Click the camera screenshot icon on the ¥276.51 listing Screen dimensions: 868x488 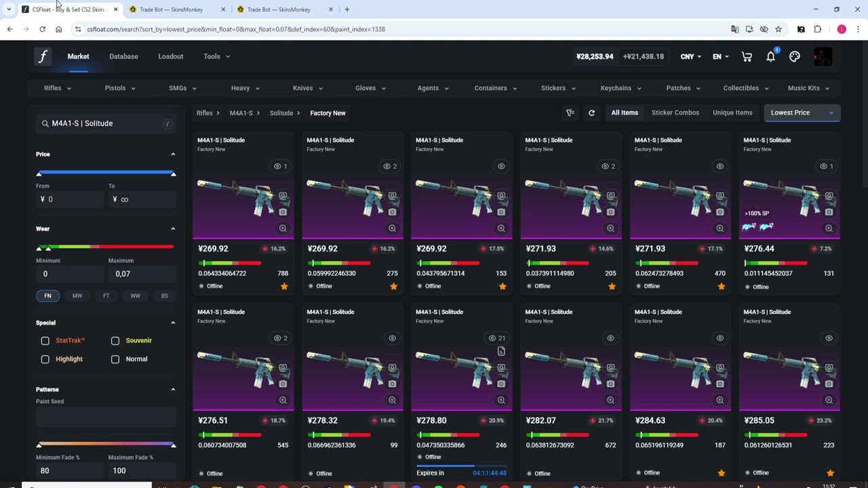click(x=283, y=384)
